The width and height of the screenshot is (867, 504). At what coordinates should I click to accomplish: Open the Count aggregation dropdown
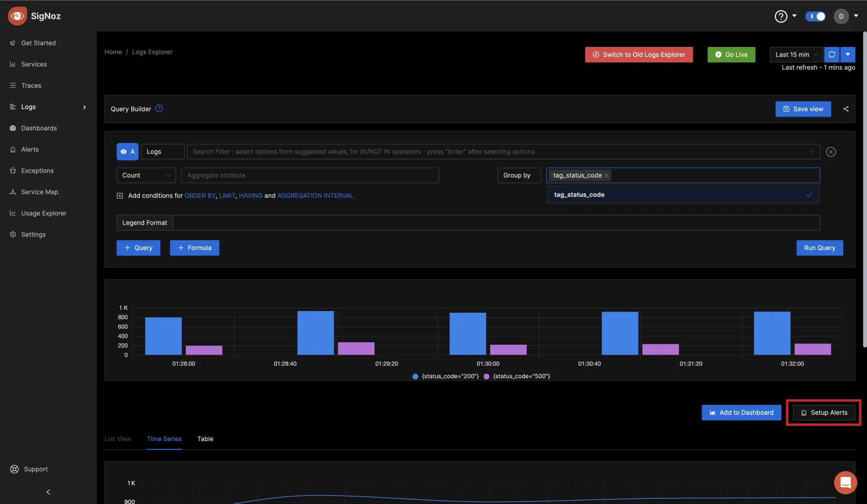[146, 175]
